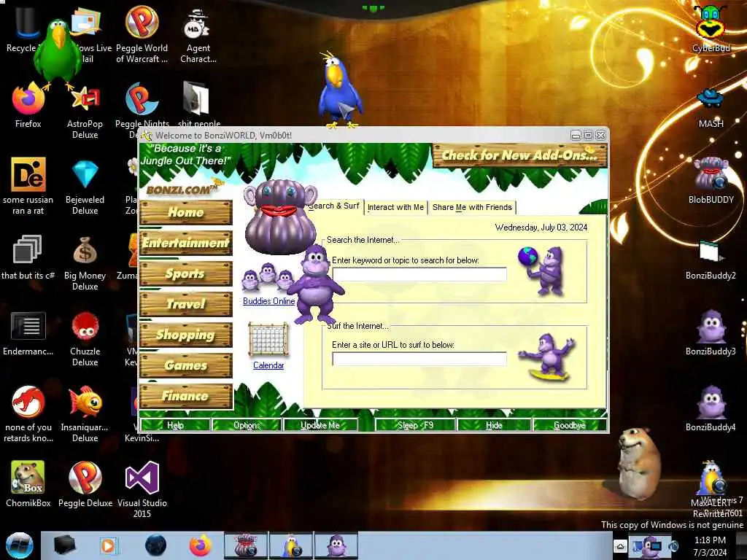747x560 pixels.
Task: Click the BONZI.COM logo
Action: 181,190
